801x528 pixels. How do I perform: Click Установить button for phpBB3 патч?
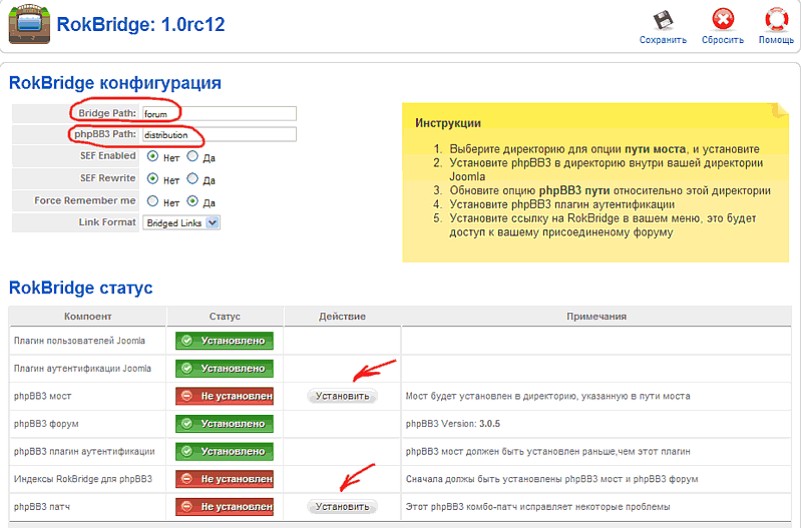(342, 507)
